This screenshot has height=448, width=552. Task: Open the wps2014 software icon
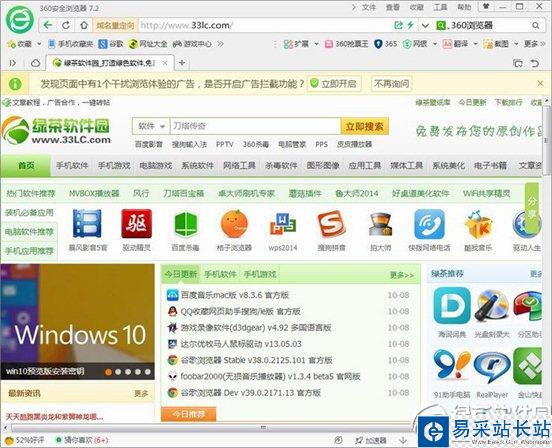(283, 224)
